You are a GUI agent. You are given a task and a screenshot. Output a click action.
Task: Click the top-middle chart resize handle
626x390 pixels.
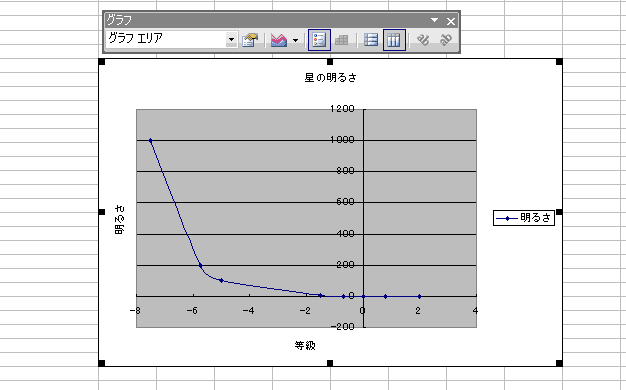330,61
